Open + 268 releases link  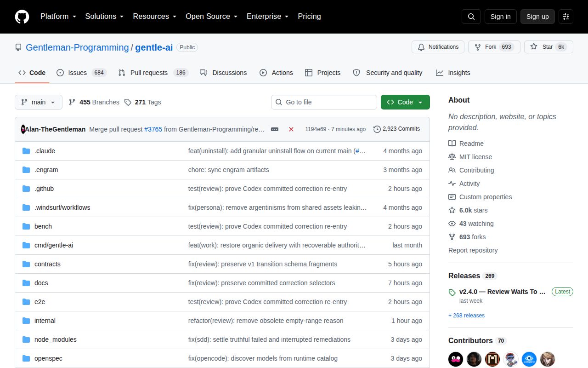point(466,316)
